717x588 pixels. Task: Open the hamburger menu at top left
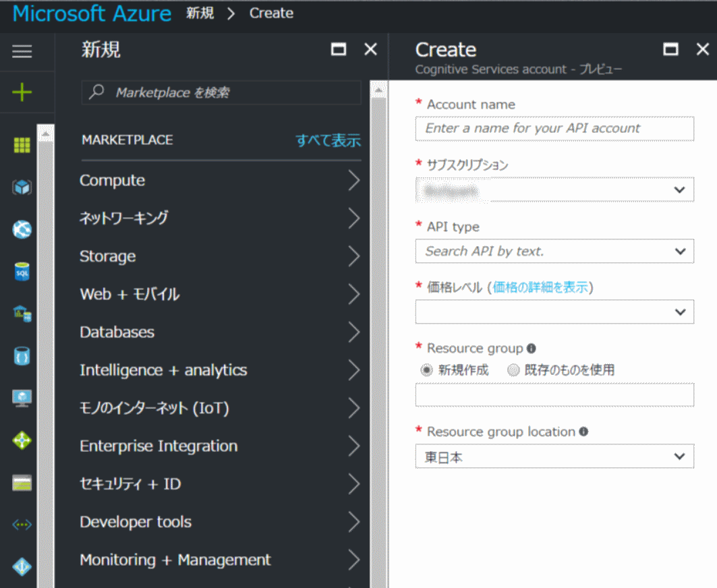22,51
